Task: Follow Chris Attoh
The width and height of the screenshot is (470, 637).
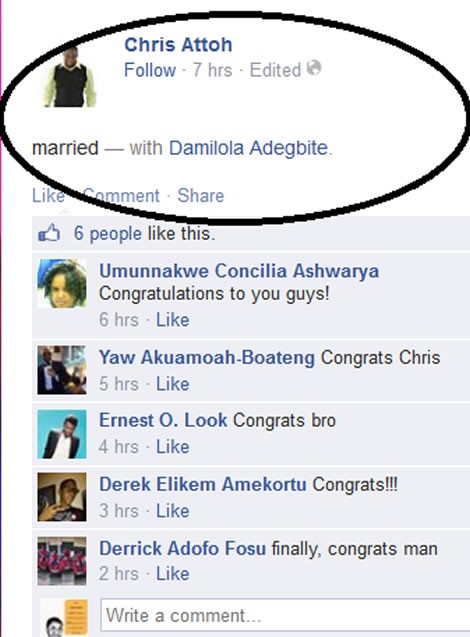Action: point(150,70)
